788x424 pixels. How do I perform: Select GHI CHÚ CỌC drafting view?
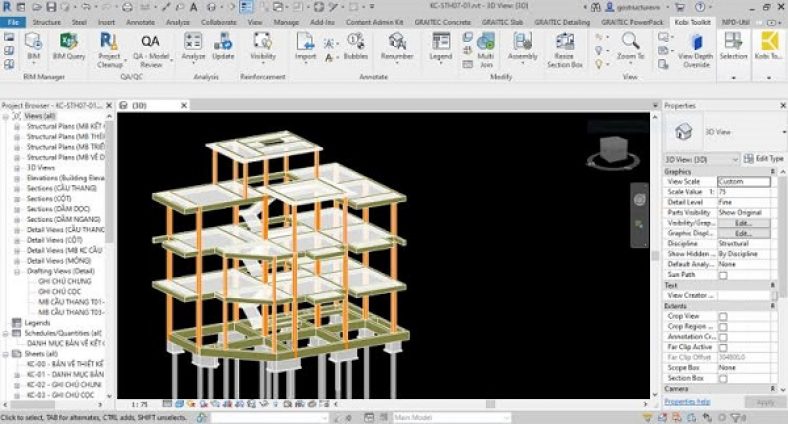[x=59, y=292]
